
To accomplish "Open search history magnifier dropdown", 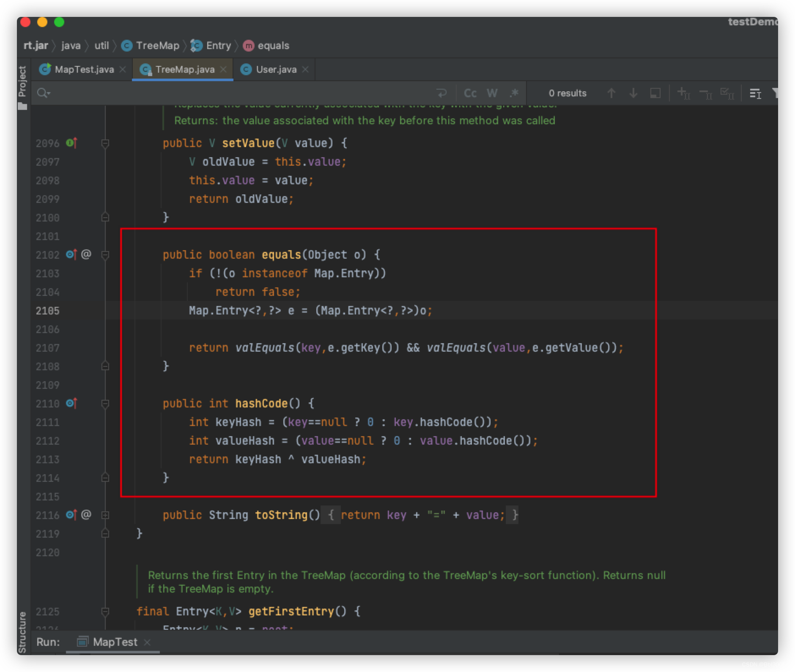I will pos(44,93).
